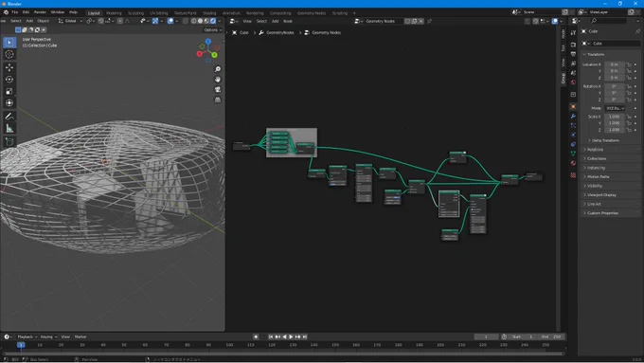Choose the Move tool
This screenshot has height=363, width=644.
tap(9, 67)
